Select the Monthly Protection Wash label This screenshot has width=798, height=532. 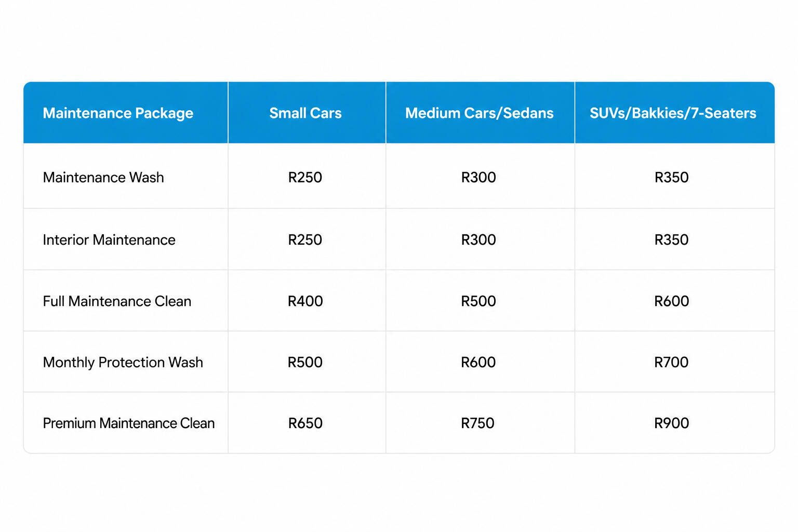[x=123, y=363]
